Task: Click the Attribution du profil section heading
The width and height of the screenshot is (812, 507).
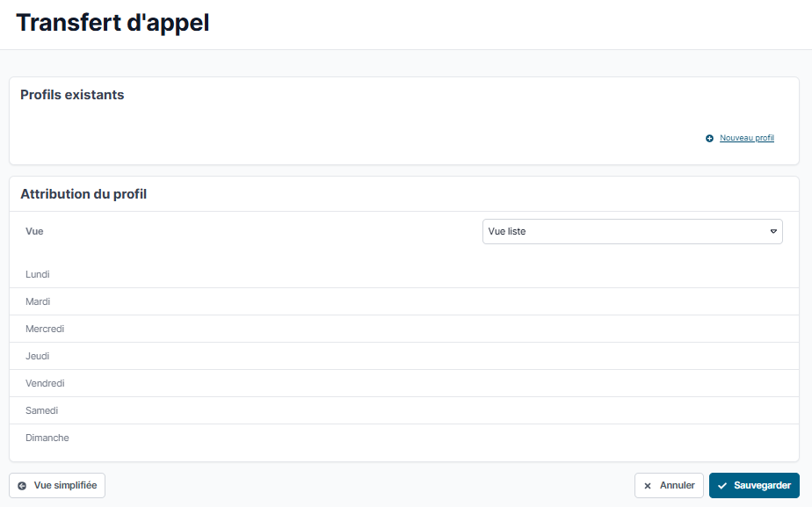Action: [83, 194]
